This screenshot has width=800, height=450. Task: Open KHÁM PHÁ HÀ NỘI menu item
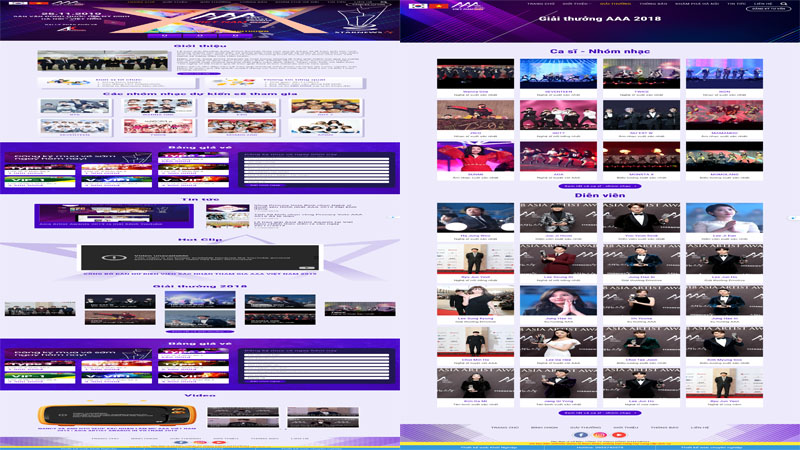pos(696,4)
